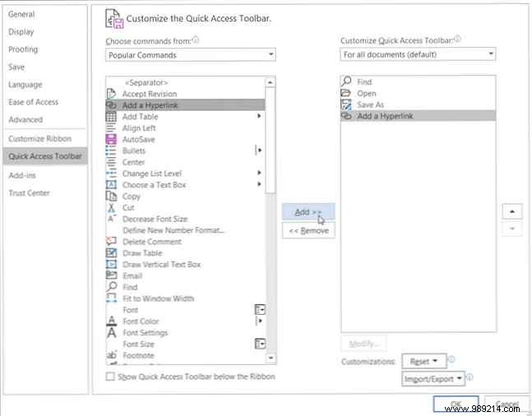The image size is (532, 416).
Task: Click the Open folder icon in toolbar list
Action: tap(345, 93)
